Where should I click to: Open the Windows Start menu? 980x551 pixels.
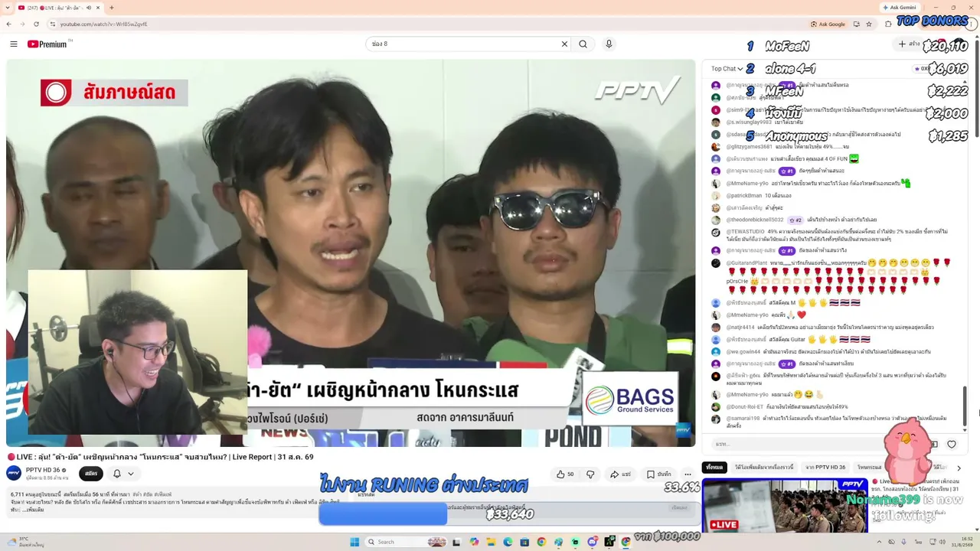pos(354,542)
